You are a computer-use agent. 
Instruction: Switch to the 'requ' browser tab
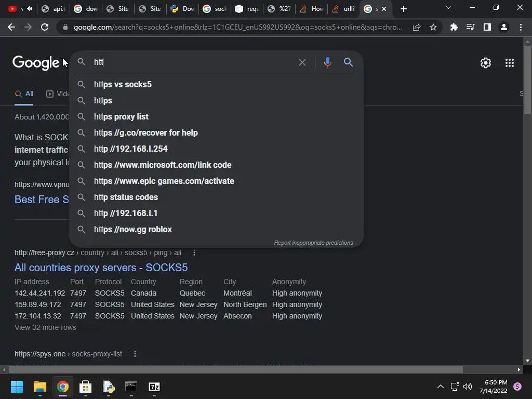click(x=247, y=9)
